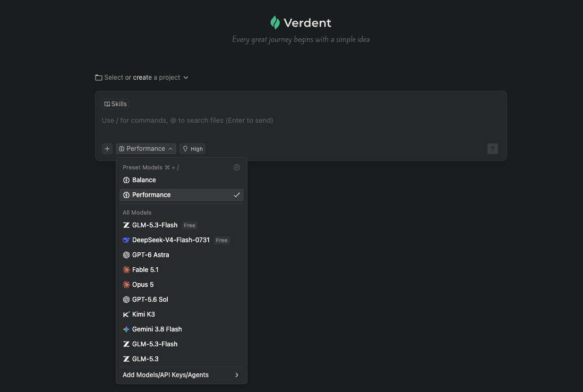Select the Performance preset
The width and height of the screenshot is (583, 392).
[x=182, y=195]
